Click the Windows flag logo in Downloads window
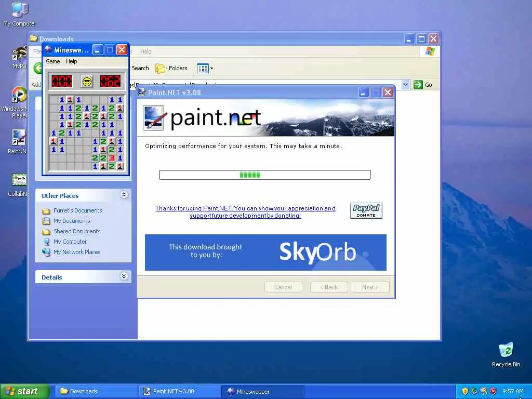Screen dimensions: 532x399 click(430, 51)
